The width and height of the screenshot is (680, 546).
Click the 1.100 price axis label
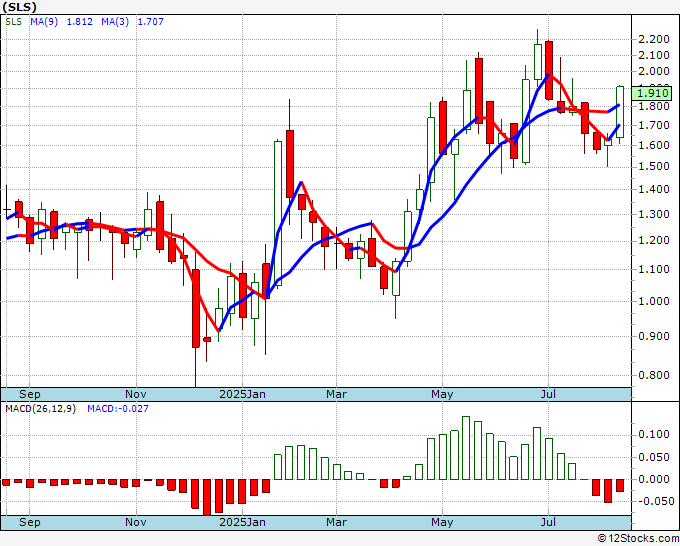tap(654, 269)
